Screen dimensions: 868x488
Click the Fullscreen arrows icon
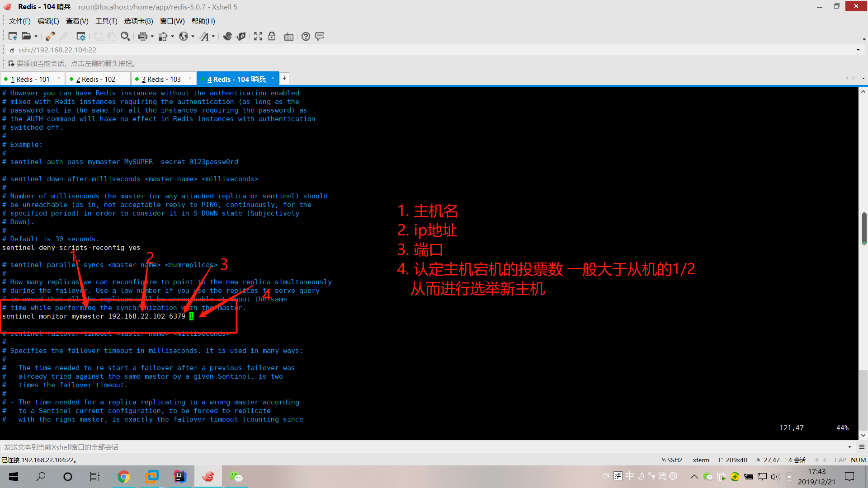tap(258, 36)
